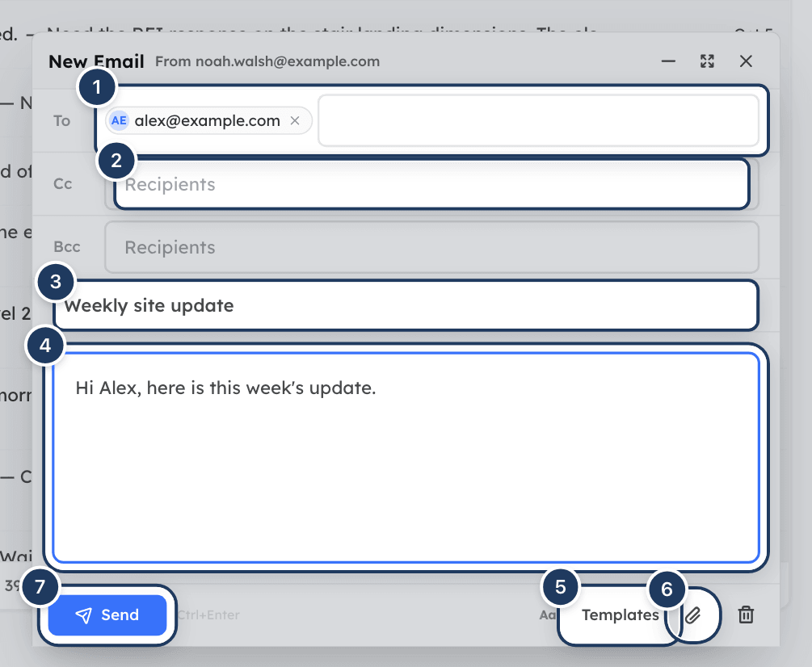Discard the draft with the trash icon
This screenshot has width=812, height=667.
[x=746, y=615]
